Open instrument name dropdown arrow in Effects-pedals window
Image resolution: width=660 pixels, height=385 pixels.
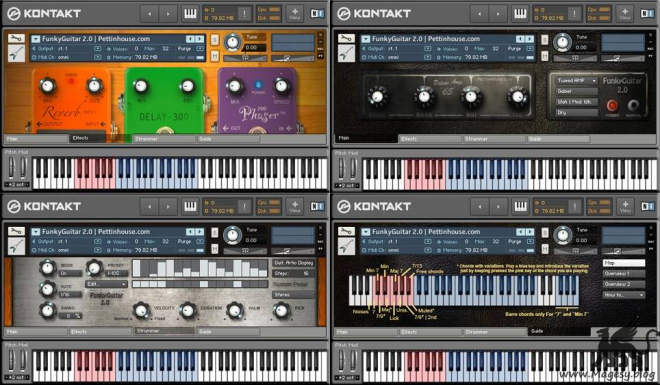coord(35,39)
